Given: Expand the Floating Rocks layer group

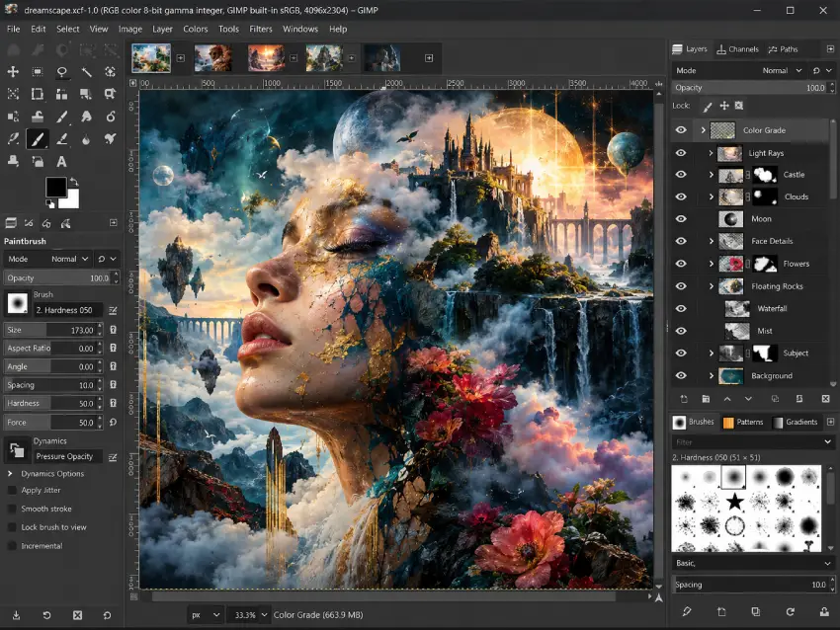Looking at the screenshot, I should (711, 286).
